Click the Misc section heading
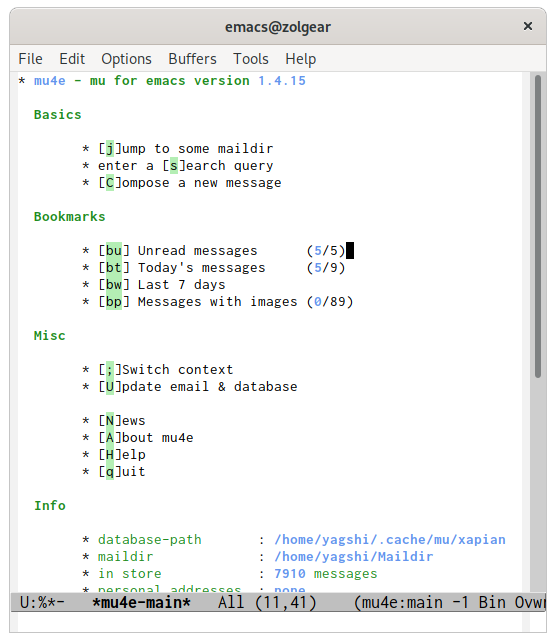Screen dimensions: 556x642 pos(50,336)
